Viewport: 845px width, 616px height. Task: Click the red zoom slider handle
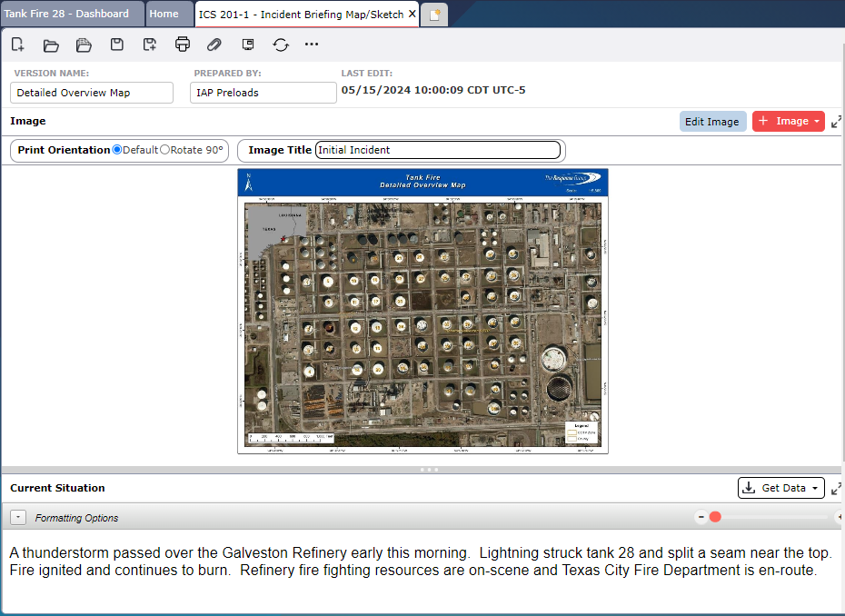715,517
